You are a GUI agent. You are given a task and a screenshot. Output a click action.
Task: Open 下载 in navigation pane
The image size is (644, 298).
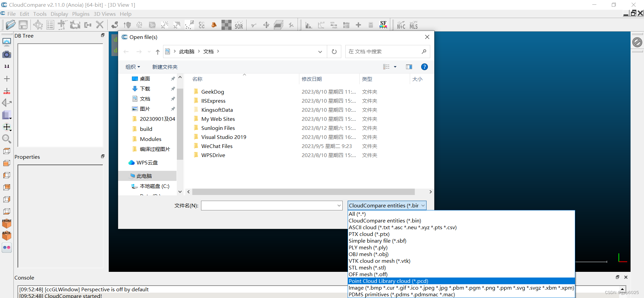[x=145, y=89]
